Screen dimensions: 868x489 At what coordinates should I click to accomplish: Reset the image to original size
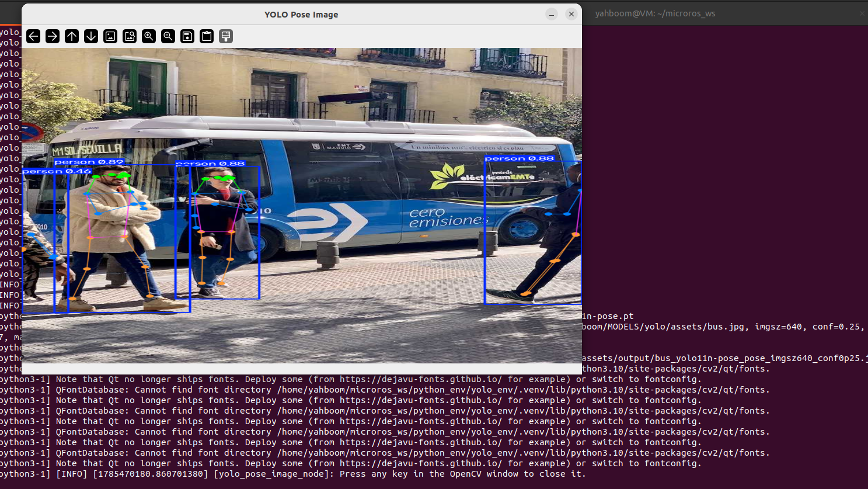click(110, 36)
